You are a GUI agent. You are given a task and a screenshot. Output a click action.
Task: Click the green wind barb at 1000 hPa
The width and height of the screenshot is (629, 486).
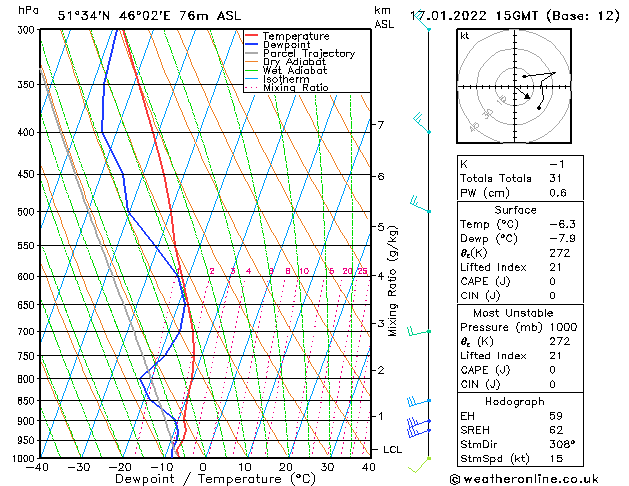tap(419, 465)
